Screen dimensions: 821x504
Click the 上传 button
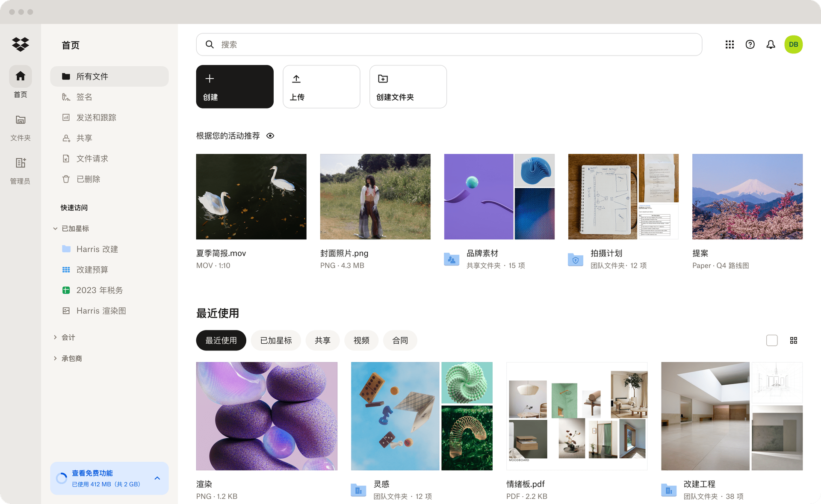321,86
